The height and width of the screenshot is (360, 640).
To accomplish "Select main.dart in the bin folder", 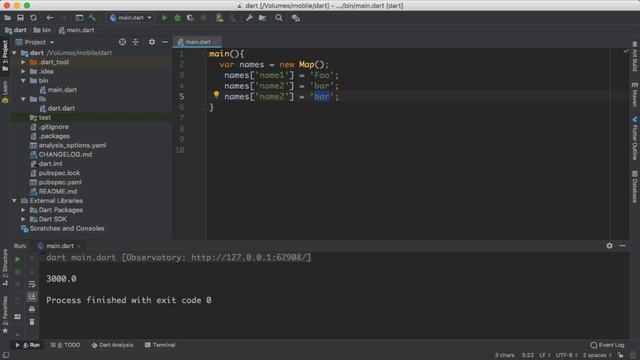I will (58, 90).
